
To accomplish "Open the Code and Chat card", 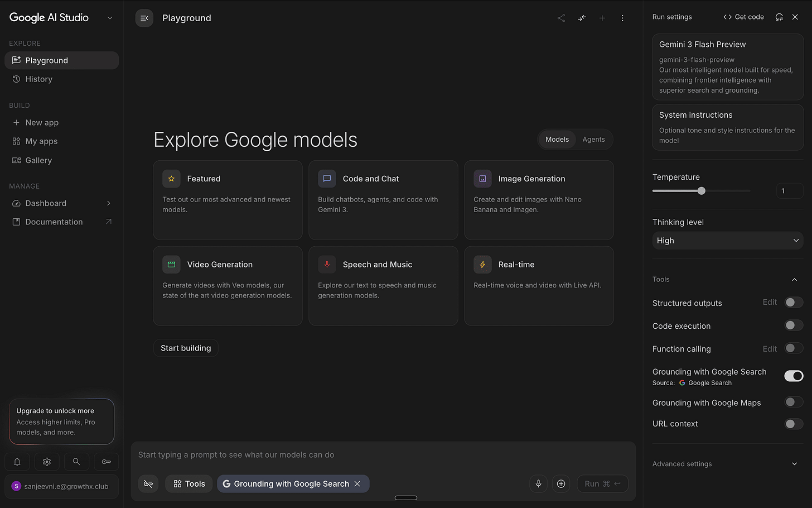I will point(383,200).
